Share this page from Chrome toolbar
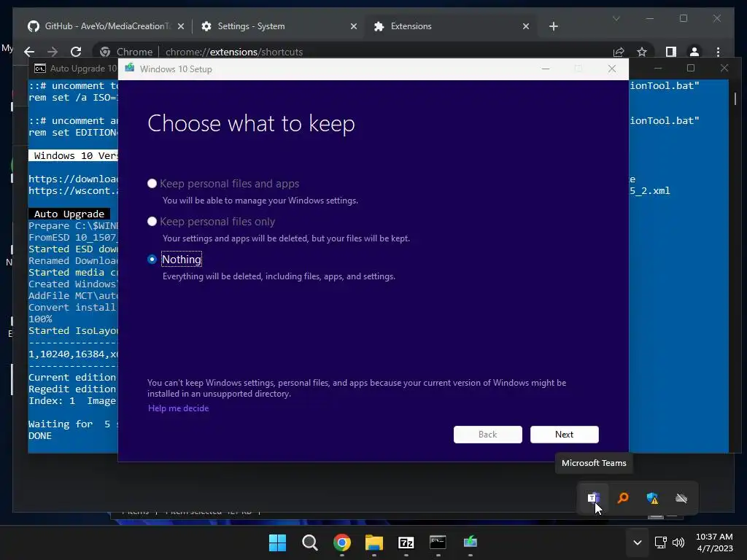The width and height of the screenshot is (747, 560). click(619, 52)
